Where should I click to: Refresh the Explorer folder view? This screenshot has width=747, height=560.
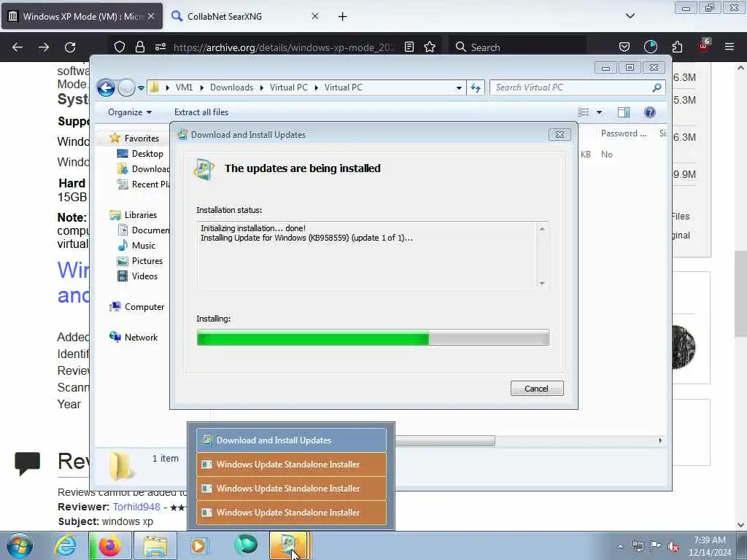pyautogui.click(x=476, y=87)
